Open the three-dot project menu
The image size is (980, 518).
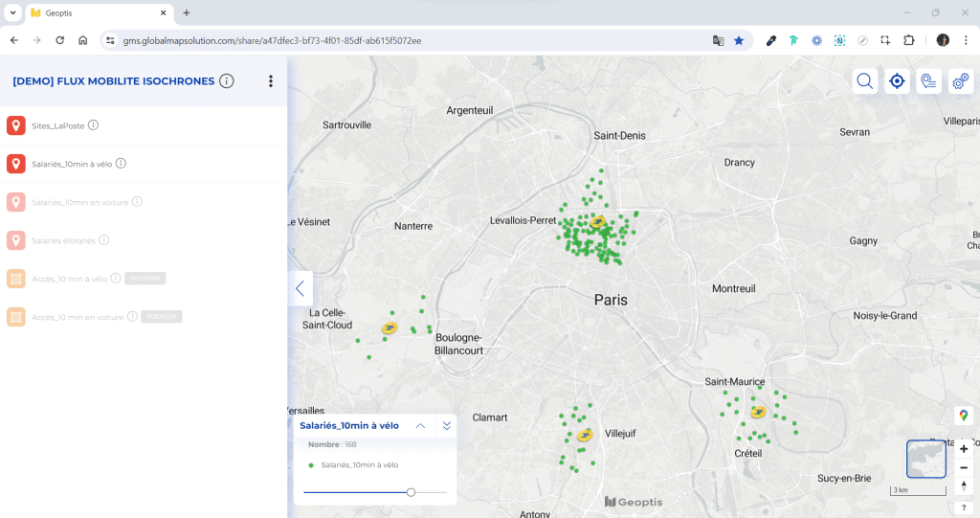pos(271,81)
